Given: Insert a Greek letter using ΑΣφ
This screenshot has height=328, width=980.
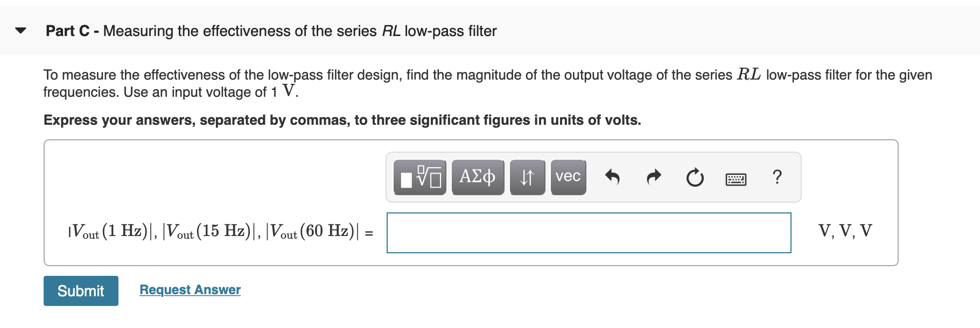Looking at the screenshot, I should pyautogui.click(x=477, y=177).
